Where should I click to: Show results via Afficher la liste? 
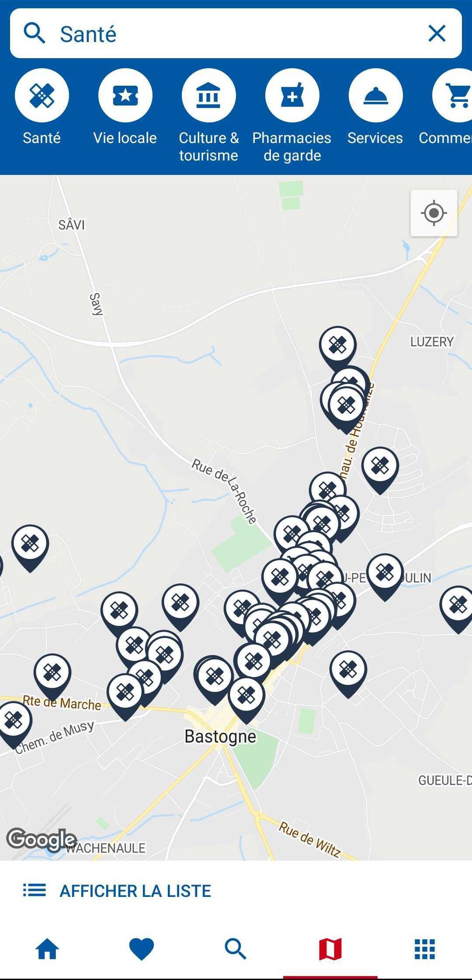[117, 891]
